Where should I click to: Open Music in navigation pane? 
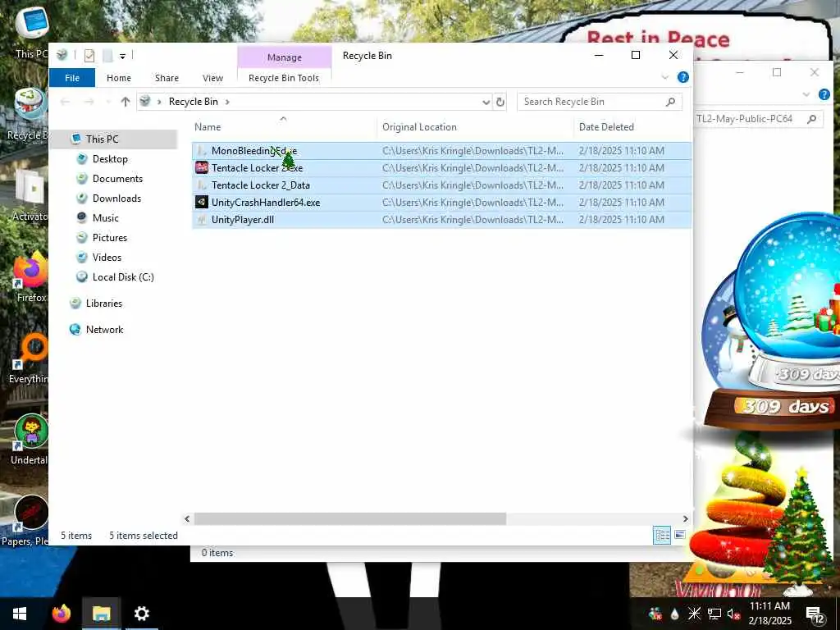[106, 218]
